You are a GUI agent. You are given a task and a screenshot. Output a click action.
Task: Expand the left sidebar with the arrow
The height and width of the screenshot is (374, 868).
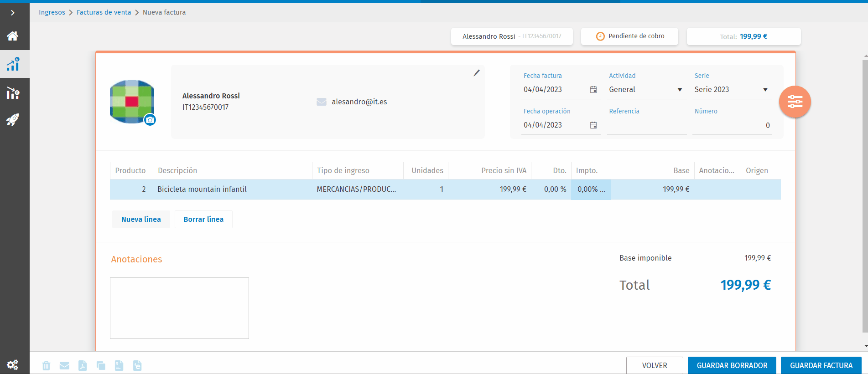pyautogui.click(x=13, y=13)
